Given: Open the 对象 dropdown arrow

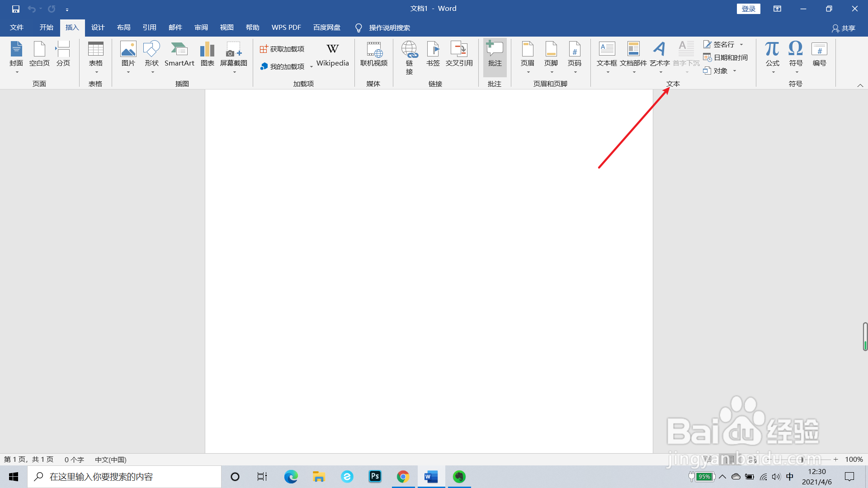Looking at the screenshot, I should (x=735, y=71).
